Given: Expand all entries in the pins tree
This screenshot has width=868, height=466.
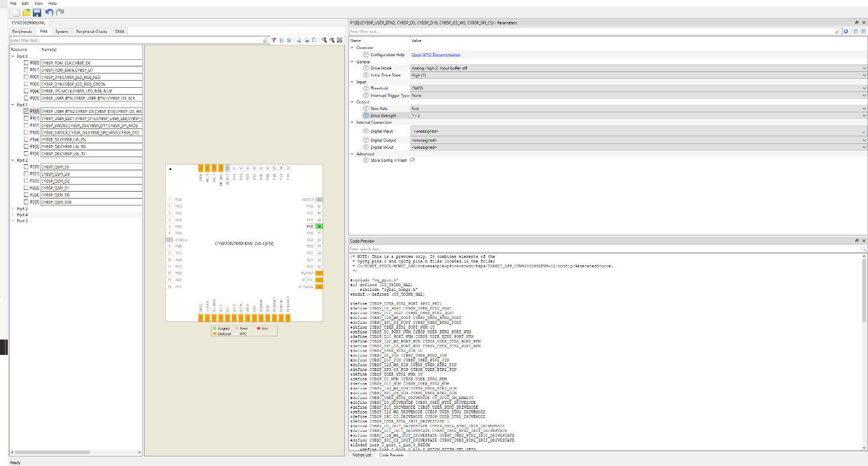Looking at the screenshot, I should coord(290,40).
